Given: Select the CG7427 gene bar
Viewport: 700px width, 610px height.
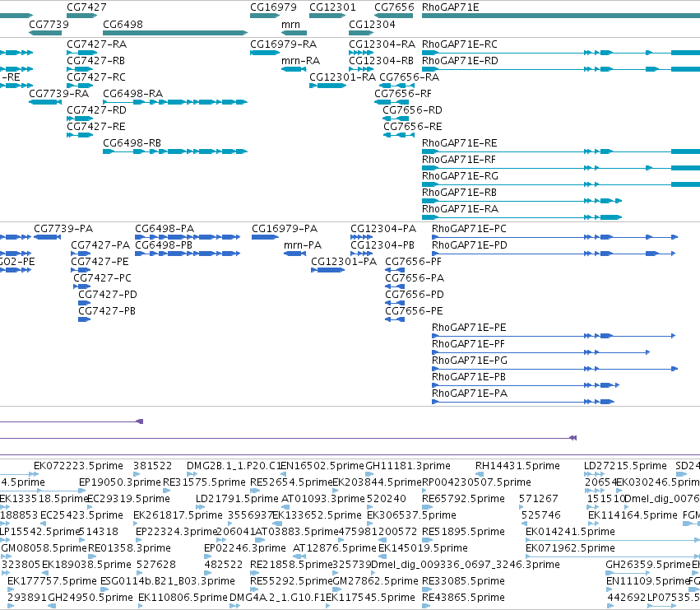Looking at the screenshot, I should [x=81, y=16].
